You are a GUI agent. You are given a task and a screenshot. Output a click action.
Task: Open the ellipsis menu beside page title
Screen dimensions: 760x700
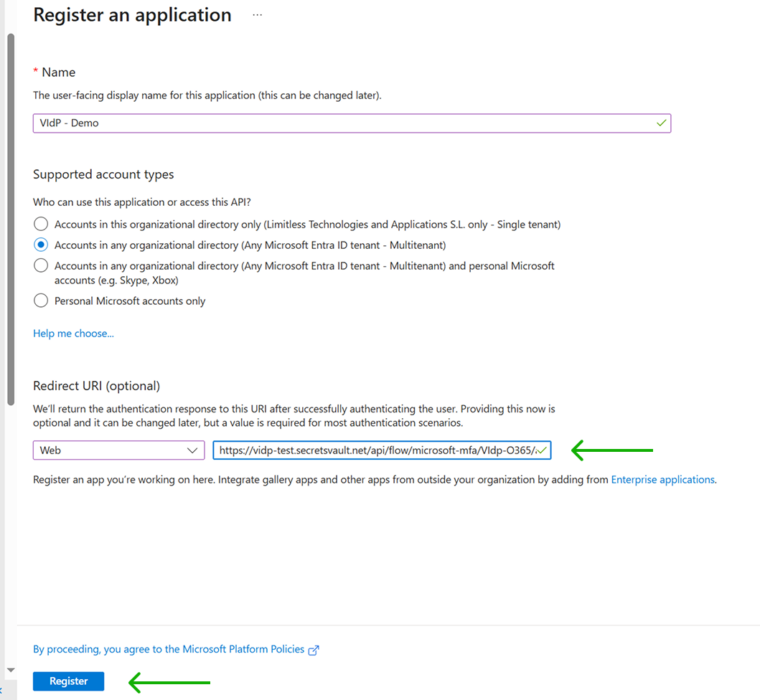[x=258, y=15]
